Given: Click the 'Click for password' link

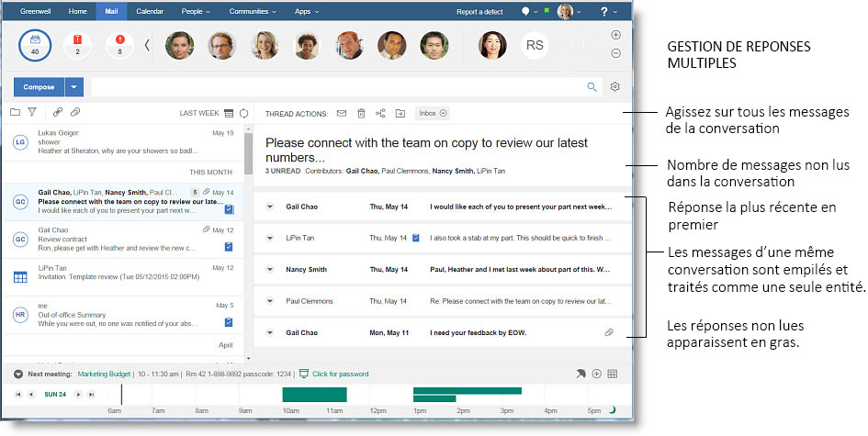Looking at the screenshot, I should 341,374.
